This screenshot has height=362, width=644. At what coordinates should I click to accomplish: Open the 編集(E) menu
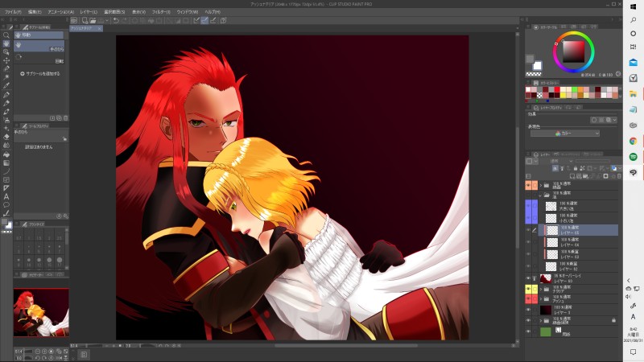[x=35, y=12]
